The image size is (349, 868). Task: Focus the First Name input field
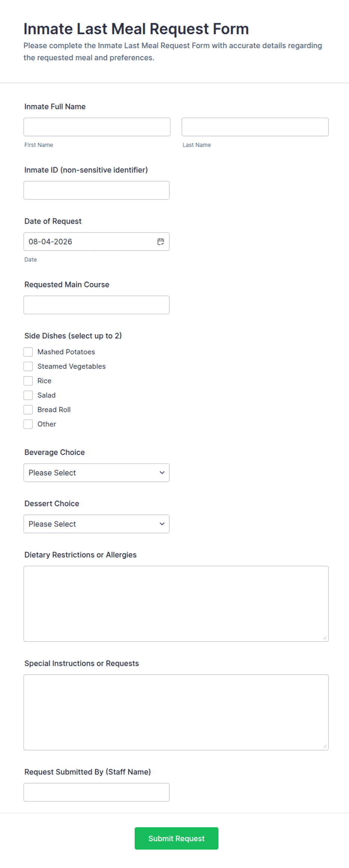click(x=97, y=127)
